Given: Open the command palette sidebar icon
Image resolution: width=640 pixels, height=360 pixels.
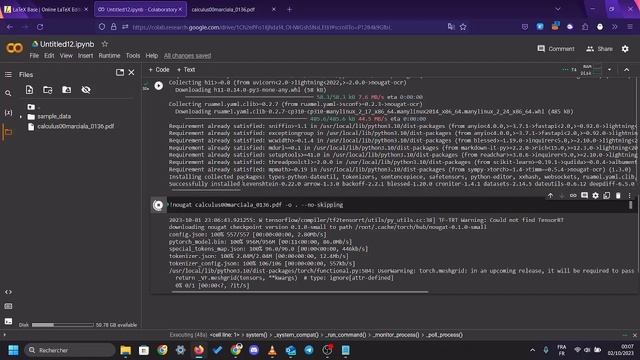Looking at the screenshot, I should click(8, 306).
